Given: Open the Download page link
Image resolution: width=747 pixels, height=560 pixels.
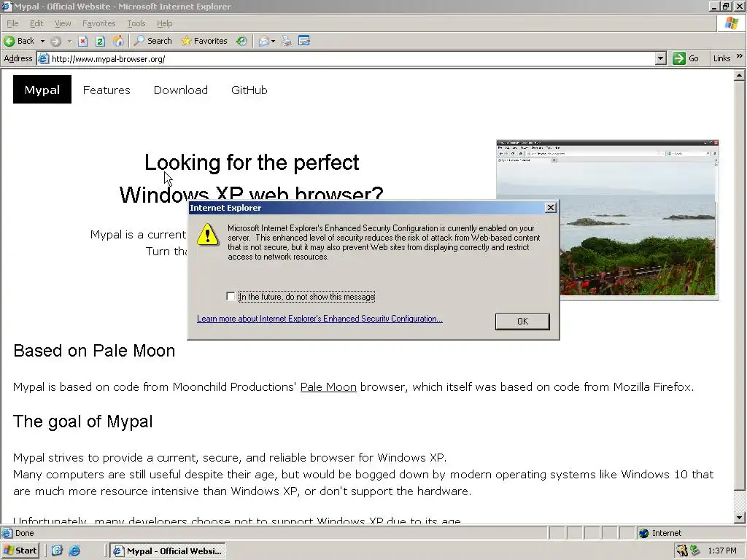Looking at the screenshot, I should point(181,90).
